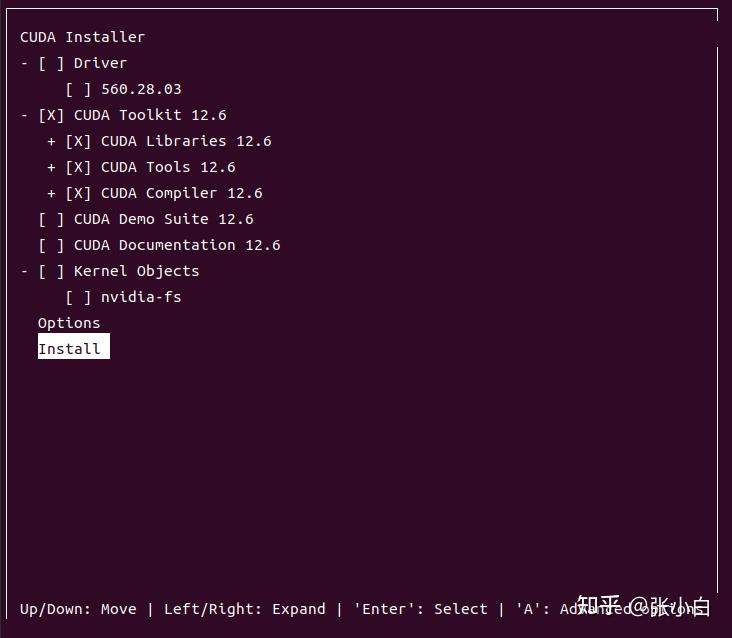Enable the CUDA Documentation 12.6 checkbox
Viewport: 732px width, 638px height.
[x=52, y=245]
